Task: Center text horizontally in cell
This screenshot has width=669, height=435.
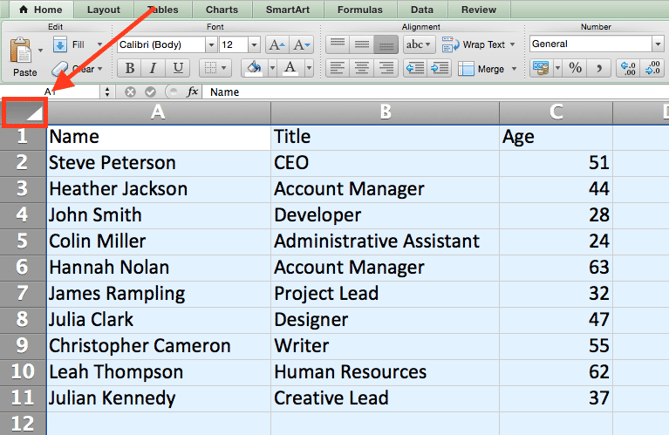Action: click(x=361, y=68)
